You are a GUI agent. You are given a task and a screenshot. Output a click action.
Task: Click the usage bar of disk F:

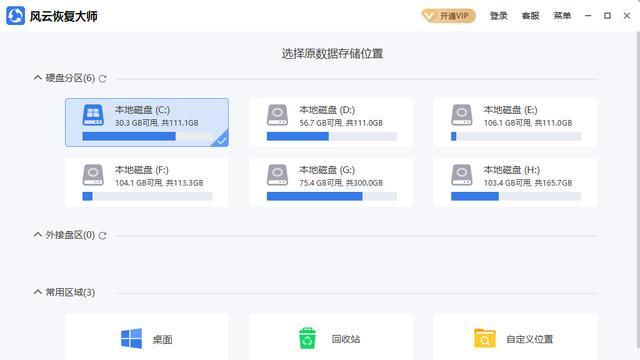click(x=147, y=196)
